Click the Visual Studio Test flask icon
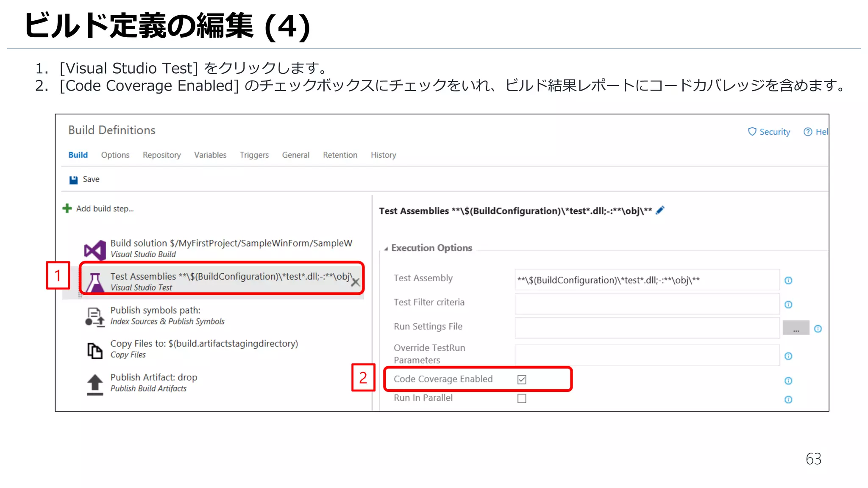This screenshot has height=488, width=868. point(95,283)
